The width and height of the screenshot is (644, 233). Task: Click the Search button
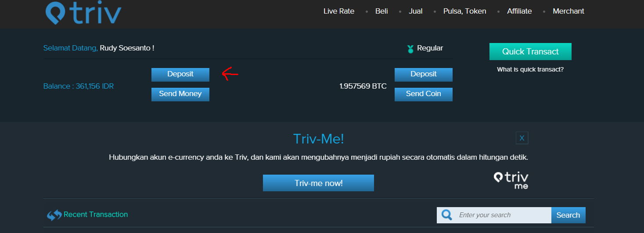click(568, 215)
